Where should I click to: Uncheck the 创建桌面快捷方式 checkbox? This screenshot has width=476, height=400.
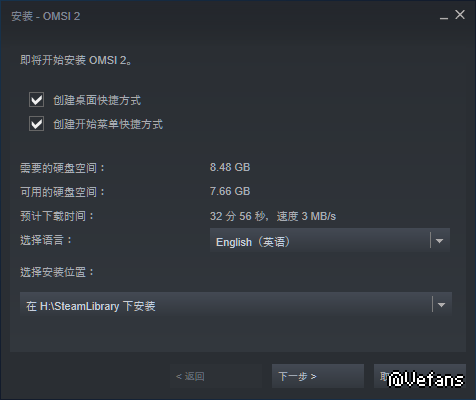click(36, 100)
